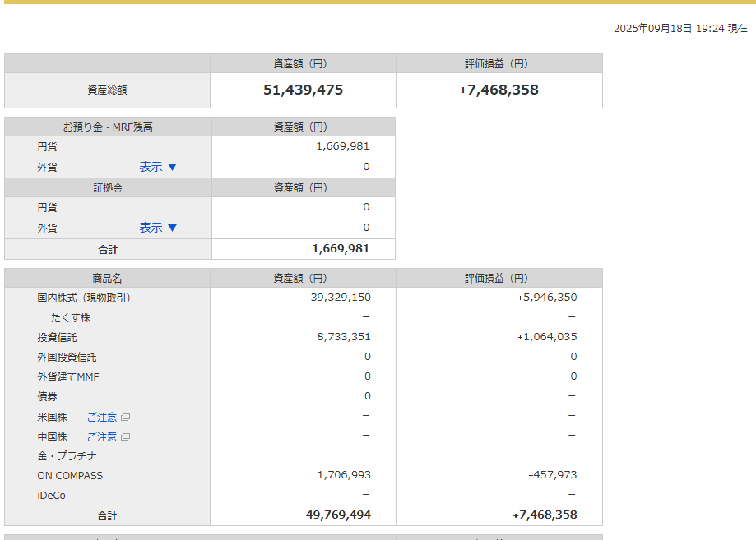The width and height of the screenshot is (756, 540).
Task: Click 国内株式 asset value 39,329,150
Action: click(341, 298)
